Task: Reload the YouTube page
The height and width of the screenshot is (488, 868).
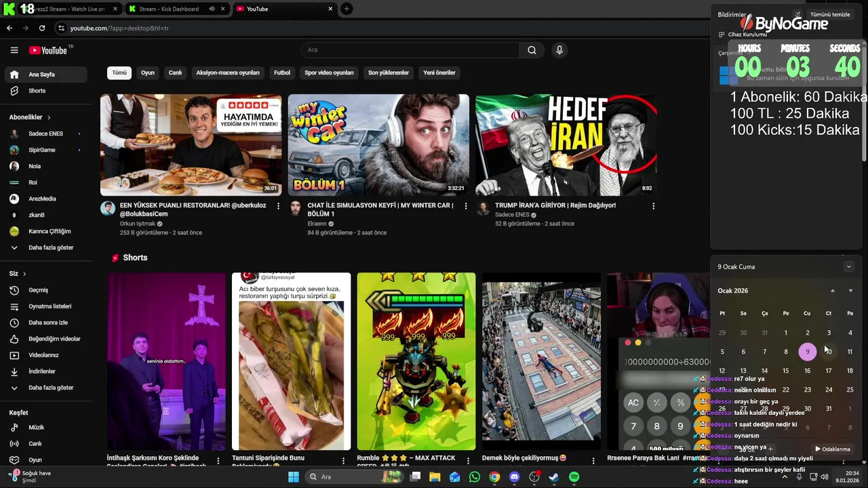Action: pyautogui.click(x=42, y=28)
